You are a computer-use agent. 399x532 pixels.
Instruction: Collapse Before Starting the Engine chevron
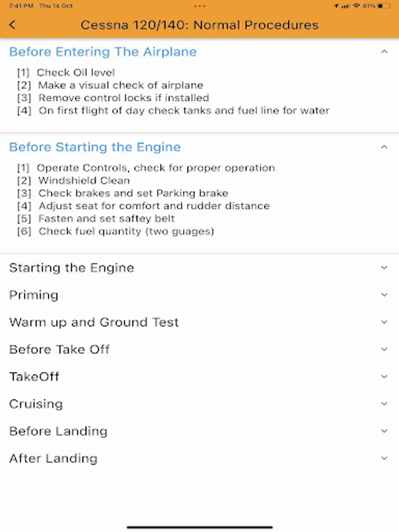click(x=384, y=147)
